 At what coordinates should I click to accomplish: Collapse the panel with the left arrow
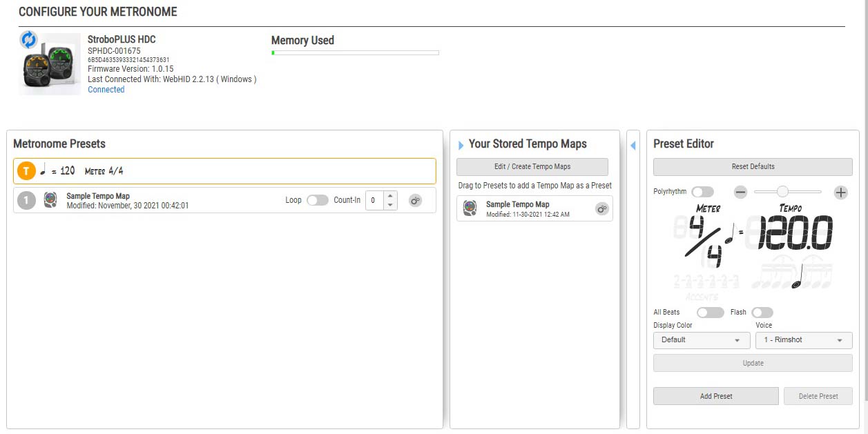(x=633, y=145)
